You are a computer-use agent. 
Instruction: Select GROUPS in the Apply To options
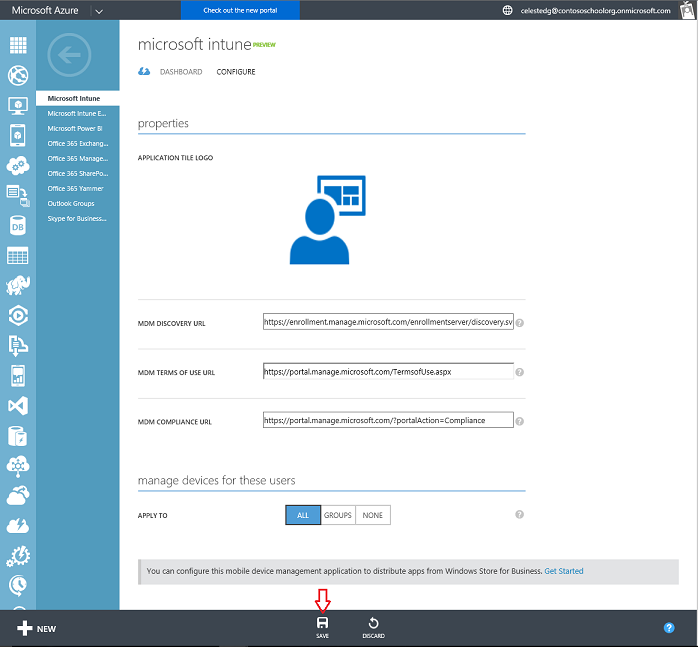tap(338, 515)
